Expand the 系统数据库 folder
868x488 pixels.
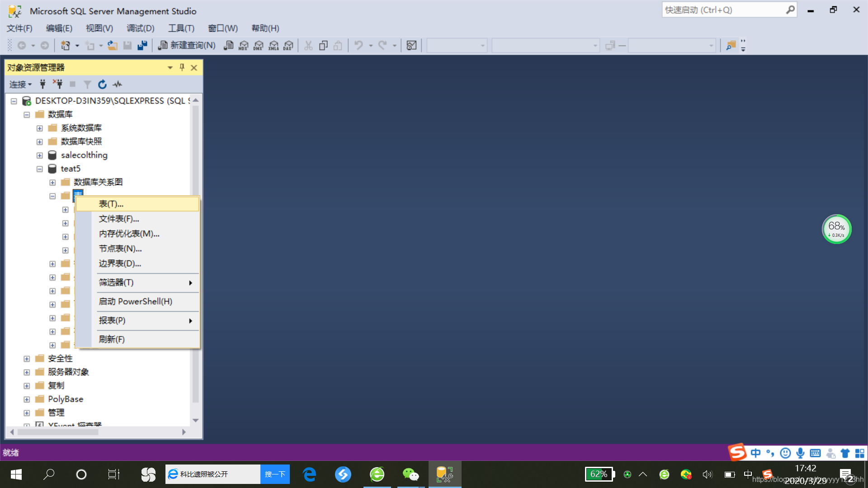(x=40, y=128)
